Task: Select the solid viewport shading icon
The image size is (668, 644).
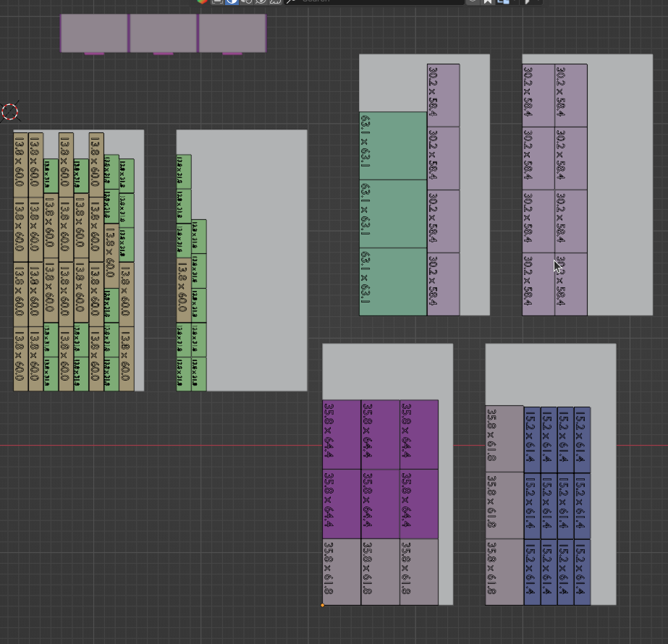Action: (x=232, y=1)
